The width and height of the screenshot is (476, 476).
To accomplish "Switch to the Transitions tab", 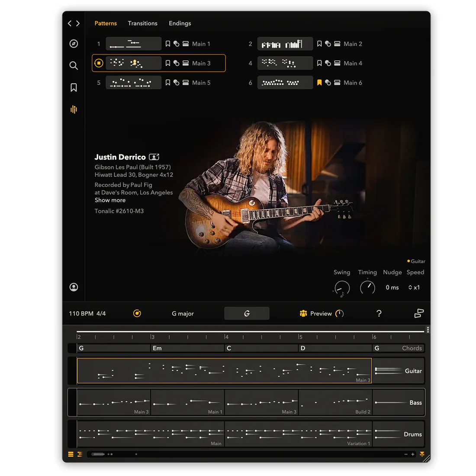I will 142,23.
